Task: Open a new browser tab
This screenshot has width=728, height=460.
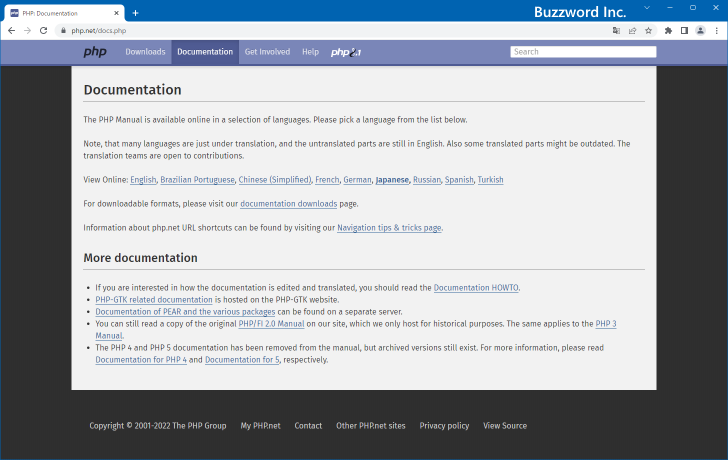Action: (136, 13)
